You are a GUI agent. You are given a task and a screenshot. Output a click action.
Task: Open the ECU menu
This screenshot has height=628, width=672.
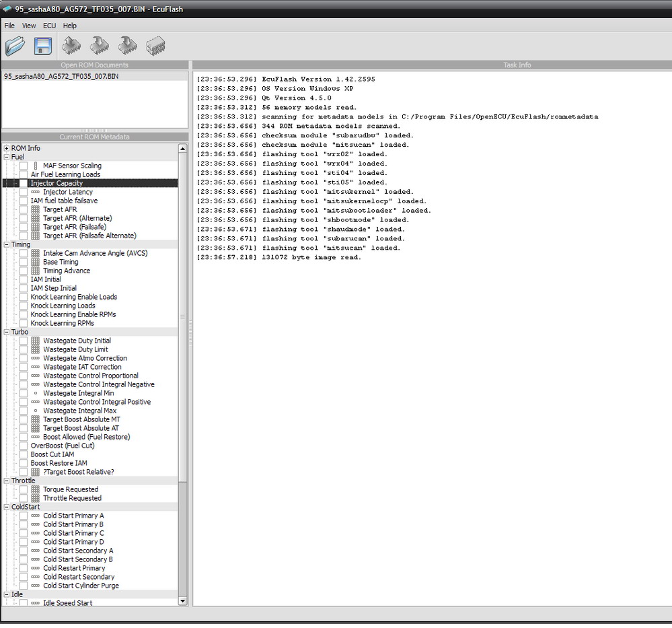[x=49, y=26]
